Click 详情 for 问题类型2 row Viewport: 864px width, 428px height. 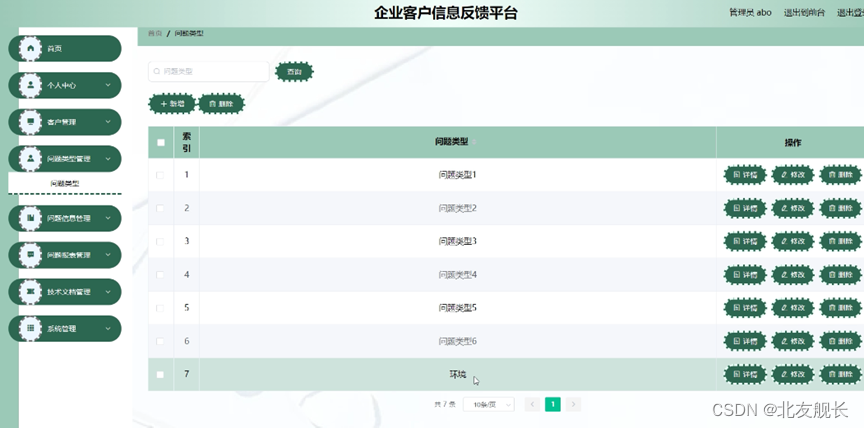(745, 208)
